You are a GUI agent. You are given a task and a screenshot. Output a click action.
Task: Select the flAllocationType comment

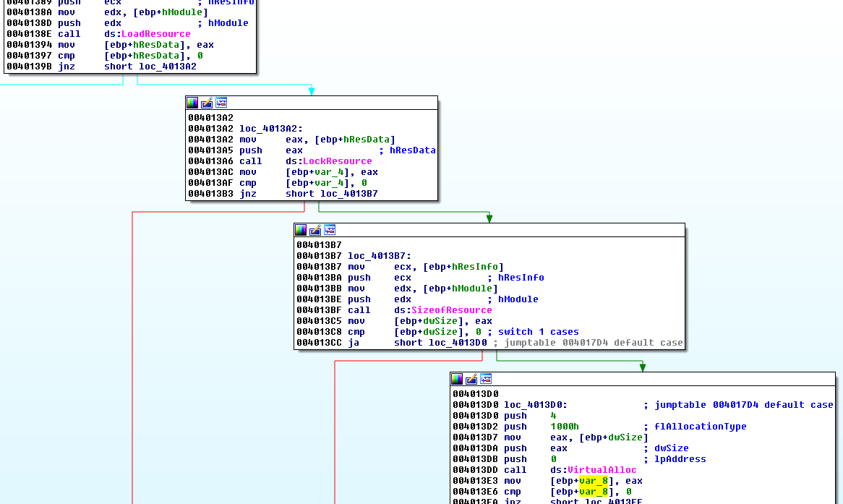point(700,427)
